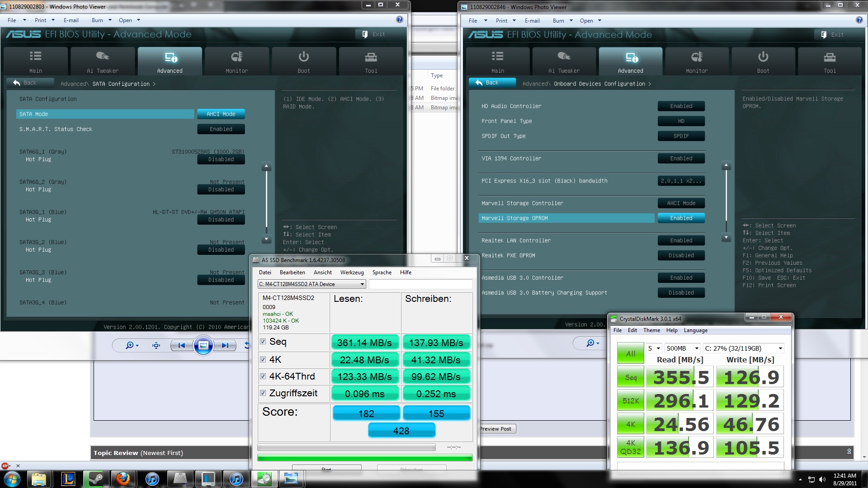Run the Seq test in CrystalDiskMark
Image resolution: width=868 pixels, height=488 pixels.
[x=631, y=377]
